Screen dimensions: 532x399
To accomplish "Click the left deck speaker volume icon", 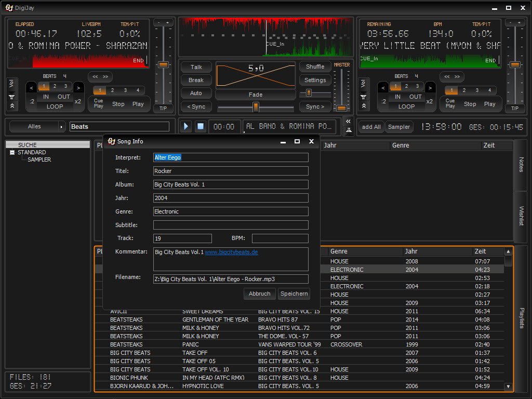I will 12,96.
